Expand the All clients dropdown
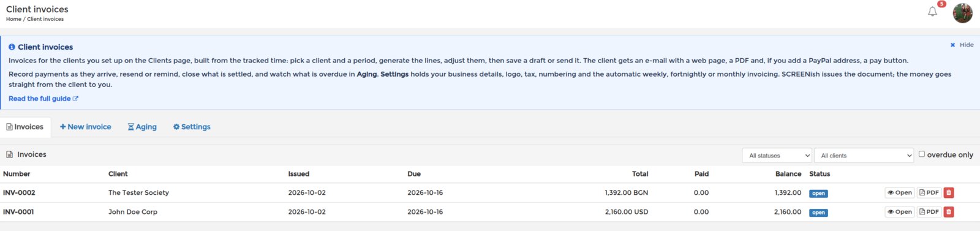Image resolution: width=980 pixels, height=231 pixels. point(864,156)
